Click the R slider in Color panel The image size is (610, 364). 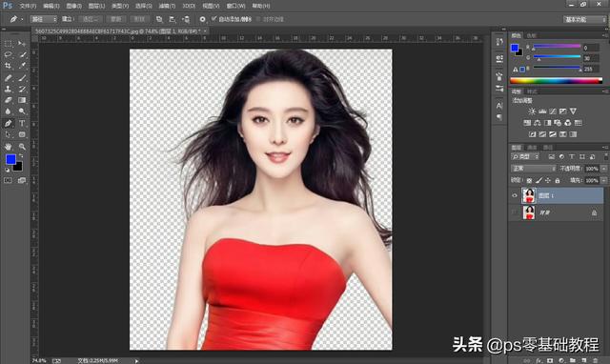[x=557, y=47]
